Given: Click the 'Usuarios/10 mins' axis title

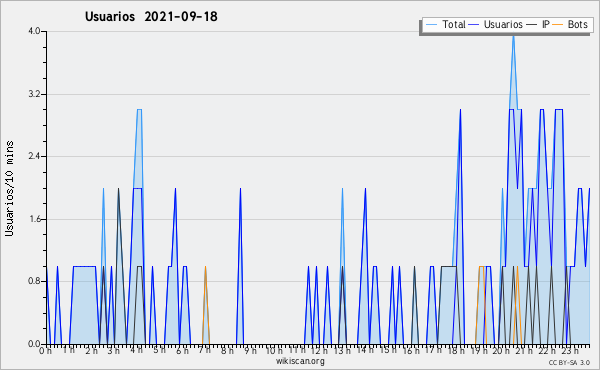Looking at the screenshot, I should [9, 189].
